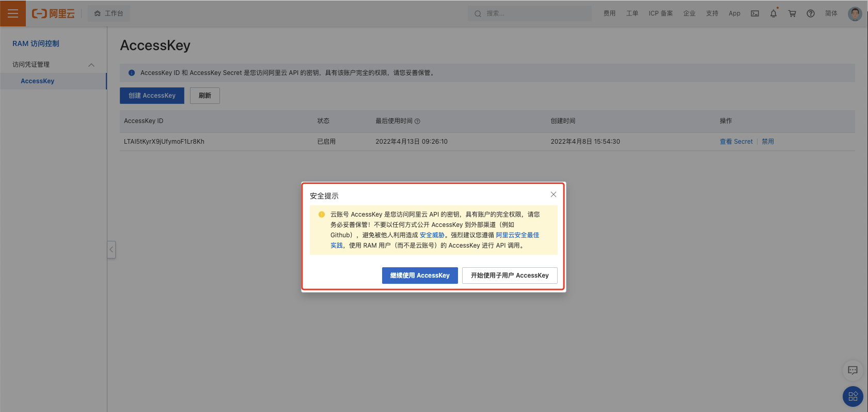Viewport: 868px width, 412px height.
Task: Close the 安全提示 dialog
Action: coord(554,194)
